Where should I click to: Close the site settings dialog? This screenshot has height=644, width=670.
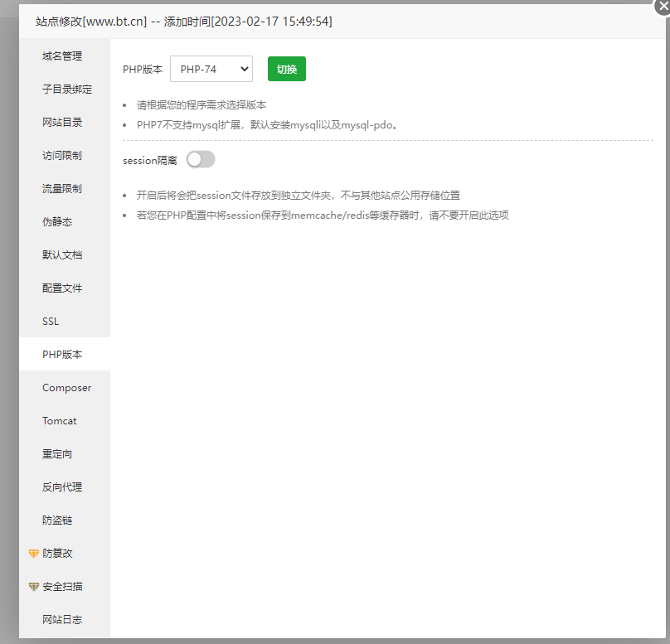663,4
